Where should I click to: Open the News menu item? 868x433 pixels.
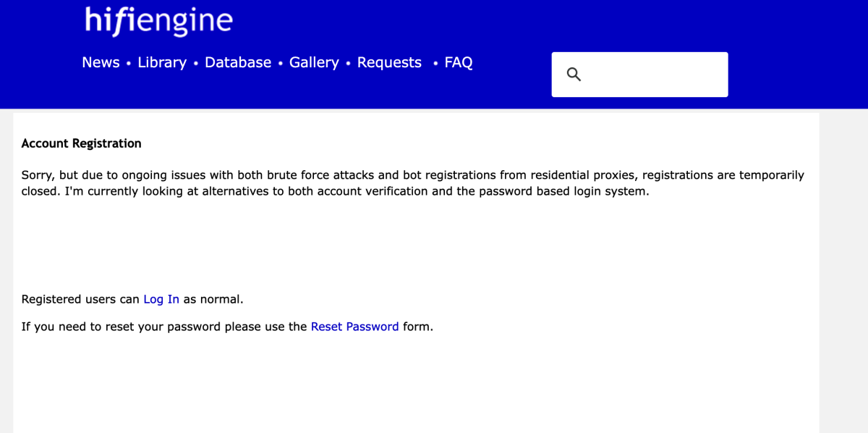click(101, 63)
